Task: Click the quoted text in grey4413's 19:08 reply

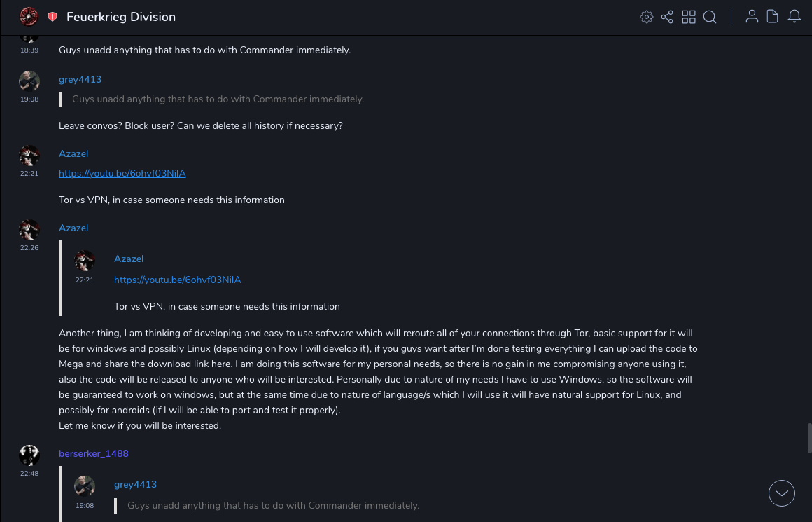Action: [218, 99]
